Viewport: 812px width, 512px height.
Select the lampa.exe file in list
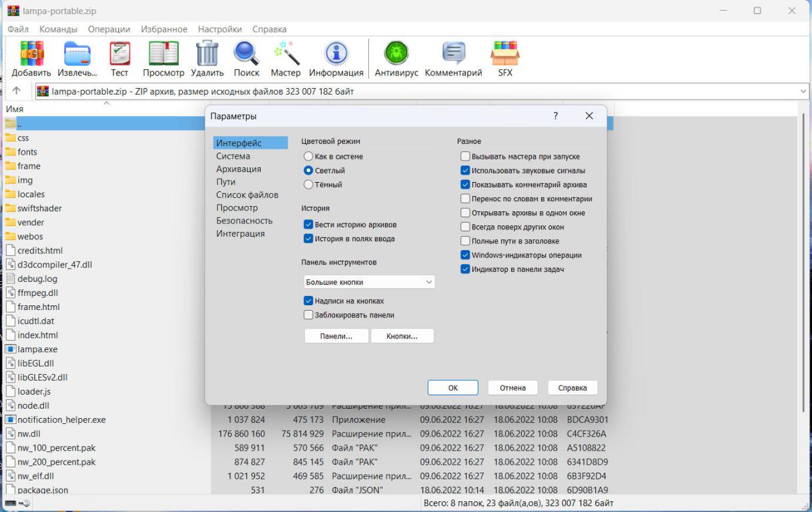(x=37, y=349)
